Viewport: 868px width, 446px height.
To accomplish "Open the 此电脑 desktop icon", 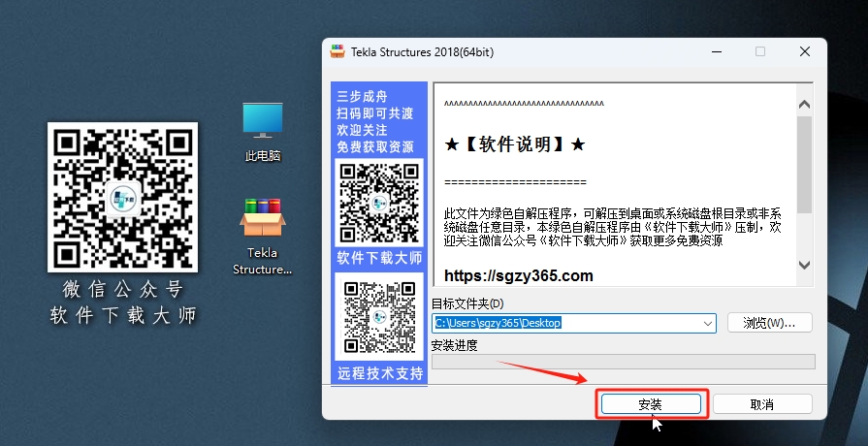I will (263, 132).
